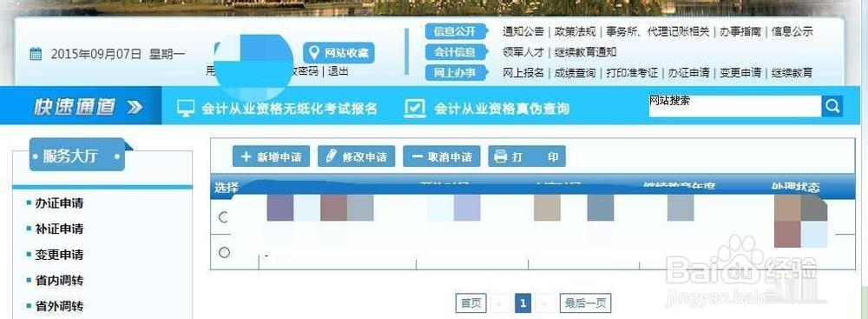868x319 pixels.
Task: Open 办证申请 in the service hall
Action: (59, 203)
